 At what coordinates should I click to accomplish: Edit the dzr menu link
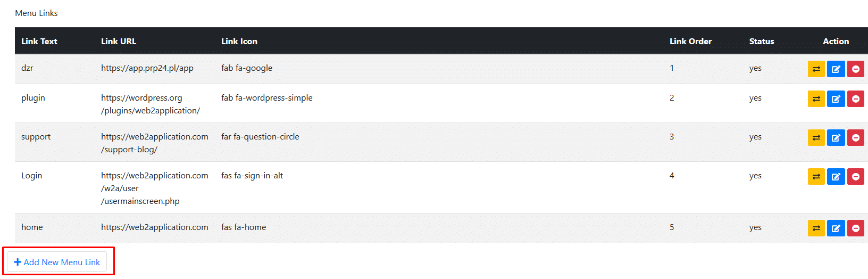[x=836, y=69]
